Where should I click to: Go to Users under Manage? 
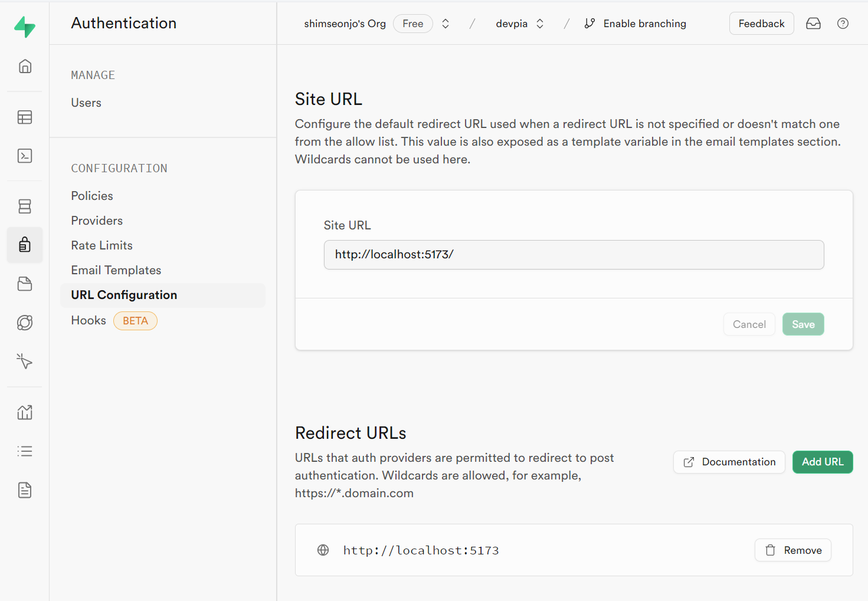pyautogui.click(x=86, y=103)
